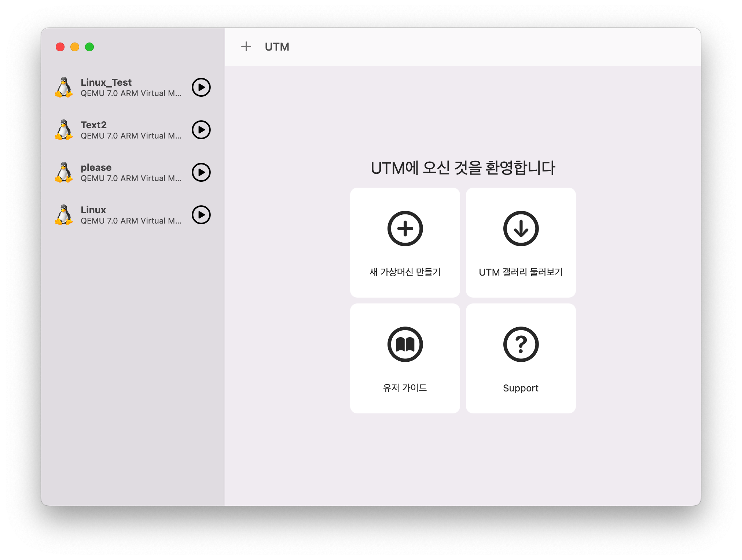Click the Support label text
742x560 pixels.
click(521, 388)
